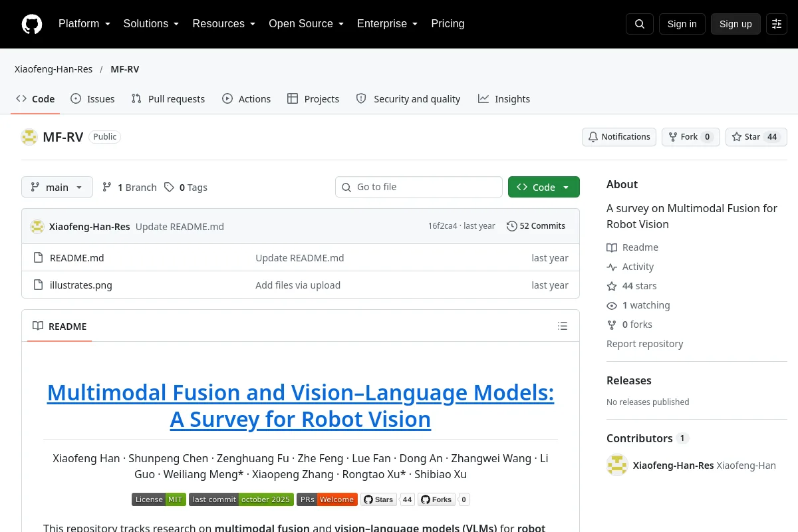Click the contributor avatar in Contributors section
This screenshot has width=798, height=532.
pyautogui.click(x=617, y=465)
